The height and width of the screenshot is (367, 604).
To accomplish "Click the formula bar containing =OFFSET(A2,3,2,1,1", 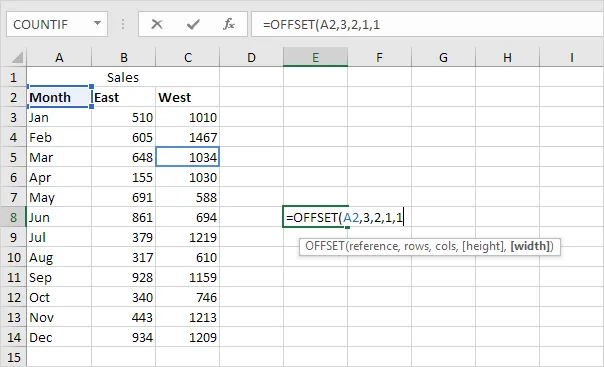I will pyautogui.click(x=428, y=24).
